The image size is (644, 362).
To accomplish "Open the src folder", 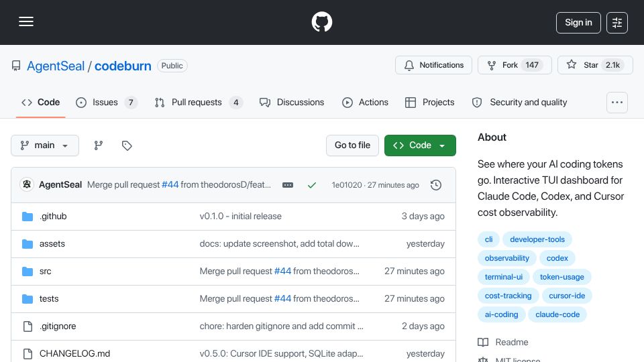I will (45, 271).
